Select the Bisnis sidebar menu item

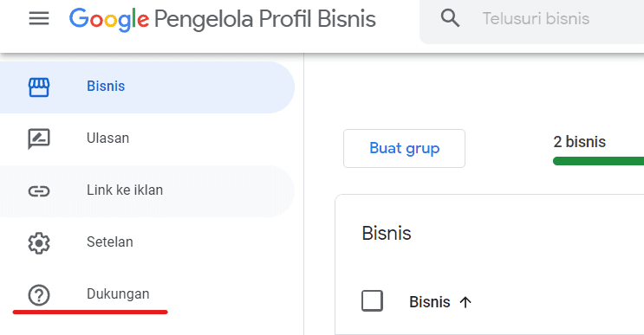(x=147, y=87)
